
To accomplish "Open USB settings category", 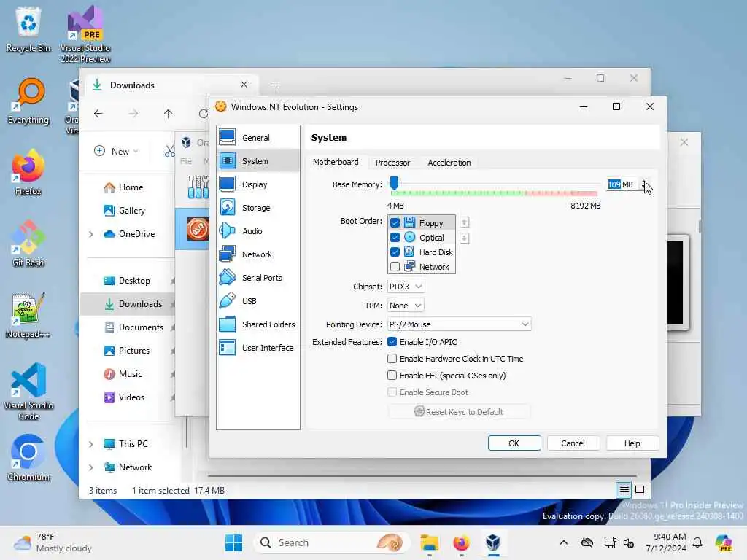I will (x=258, y=301).
